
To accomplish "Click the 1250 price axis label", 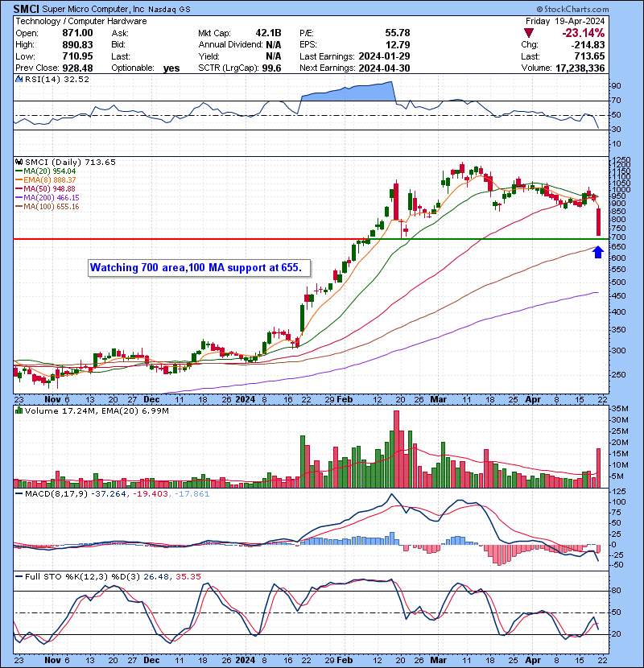I will click(621, 159).
